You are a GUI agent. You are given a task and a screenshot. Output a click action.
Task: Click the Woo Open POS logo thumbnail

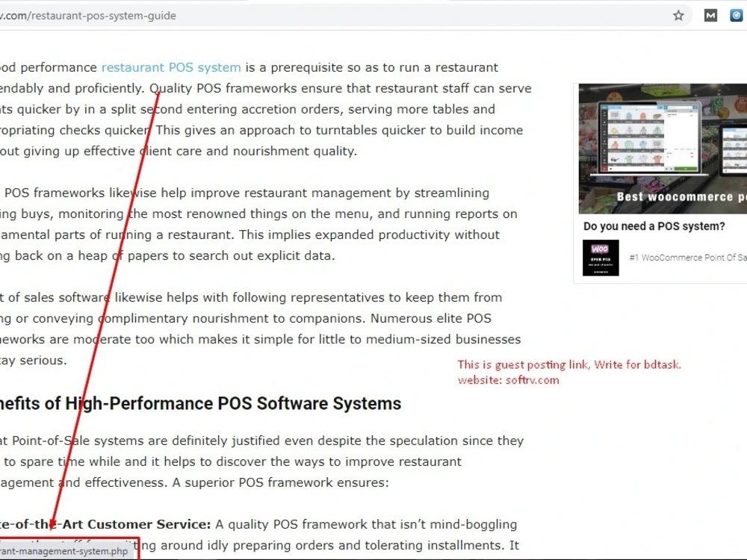(601, 258)
